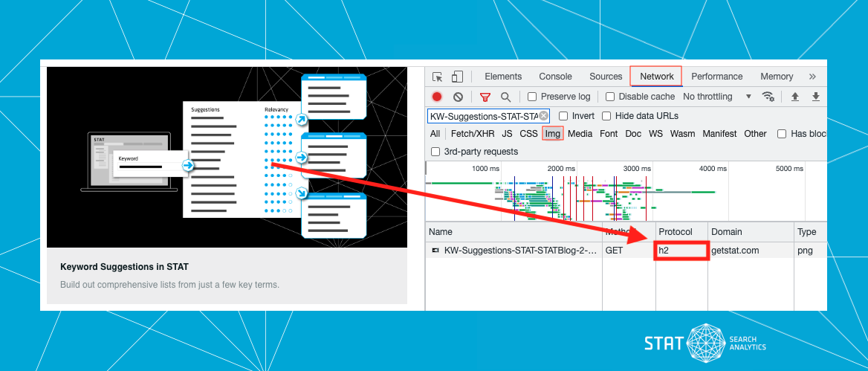
Task: Click the h2 protocol cell
Action: tap(681, 251)
